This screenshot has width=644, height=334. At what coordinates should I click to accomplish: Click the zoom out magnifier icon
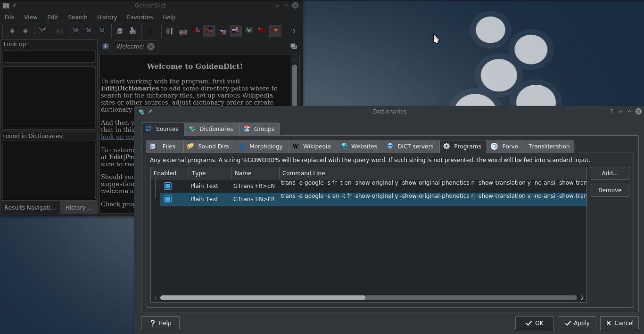click(x=89, y=31)
